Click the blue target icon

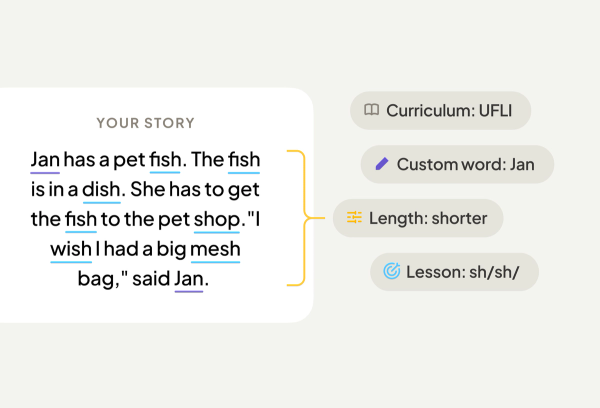pos(391,271)
